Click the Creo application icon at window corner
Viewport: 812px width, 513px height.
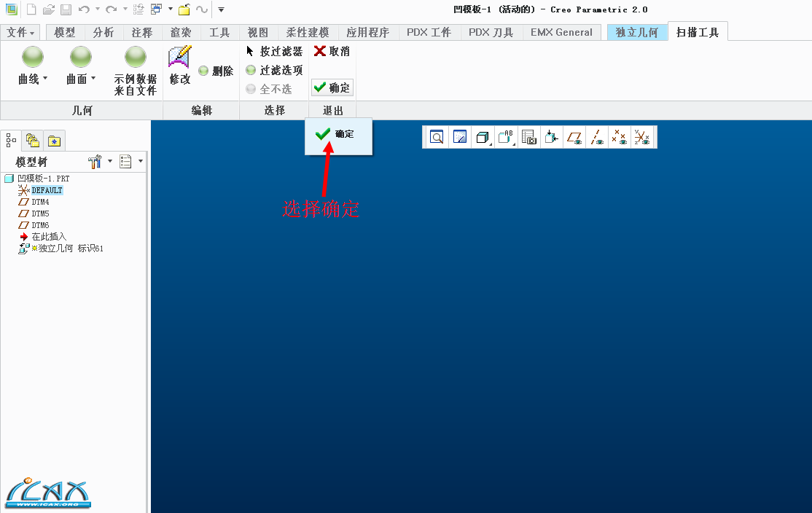(x=11, y=9)
